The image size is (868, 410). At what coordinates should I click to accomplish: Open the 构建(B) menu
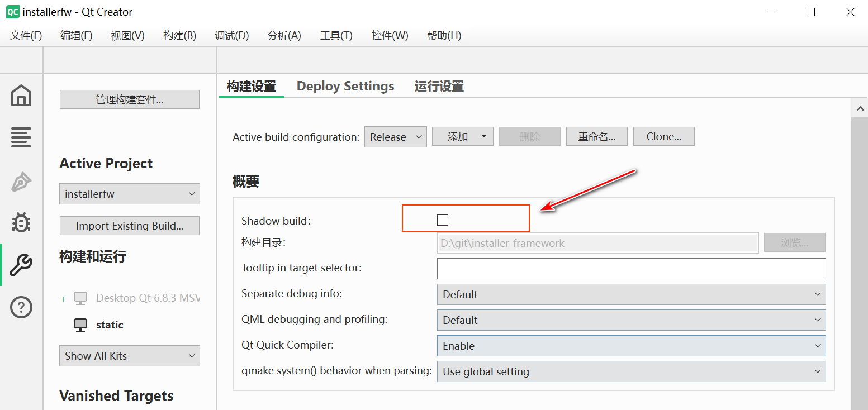pyautogui.click(x=179, y=36)
